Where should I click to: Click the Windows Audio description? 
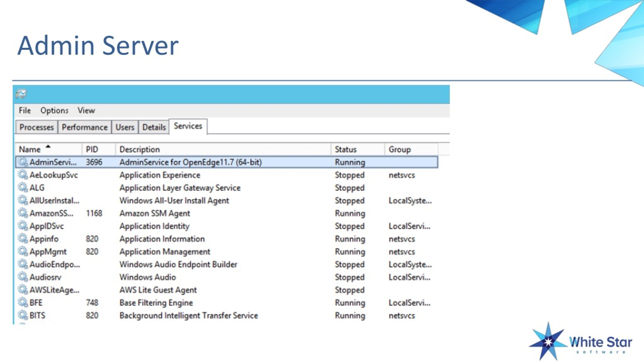[x=148, y=277]
